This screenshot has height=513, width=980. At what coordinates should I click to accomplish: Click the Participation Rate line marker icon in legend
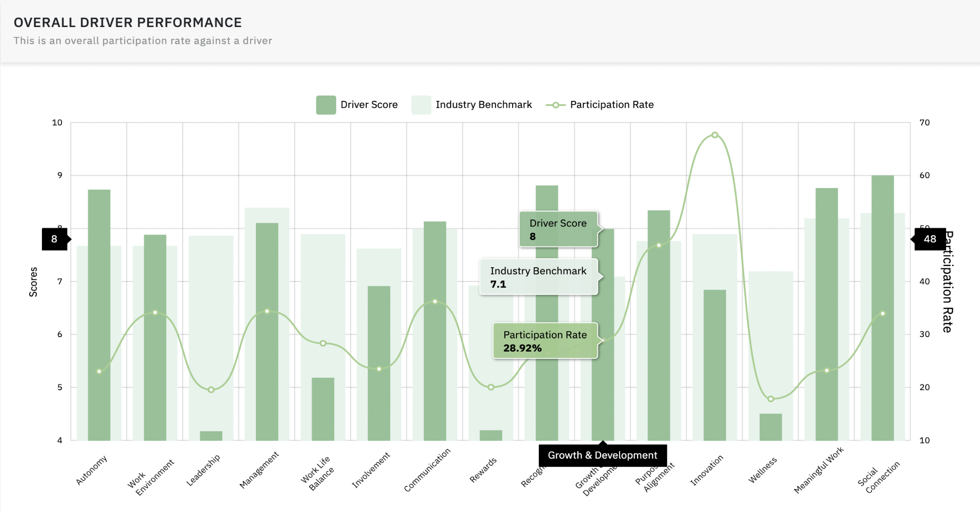click(x=555, y=105)
